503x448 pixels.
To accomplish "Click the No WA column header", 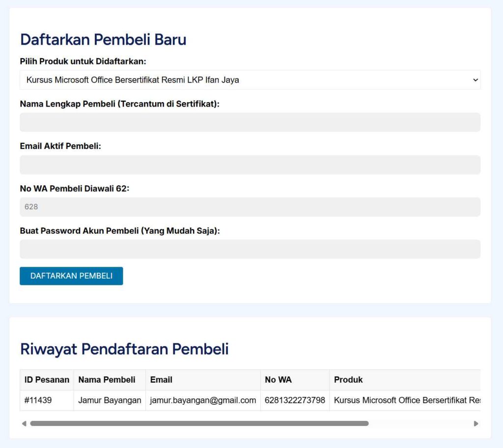I will click(278, 380).
